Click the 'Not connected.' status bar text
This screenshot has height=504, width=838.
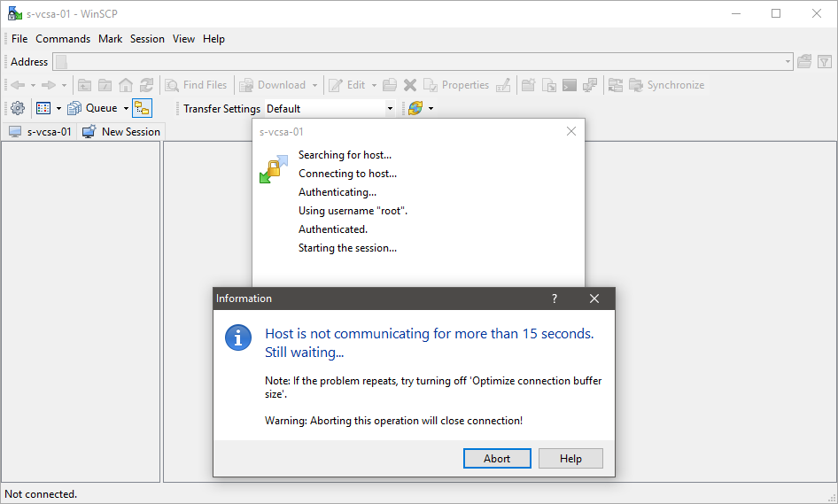point(41,494)
